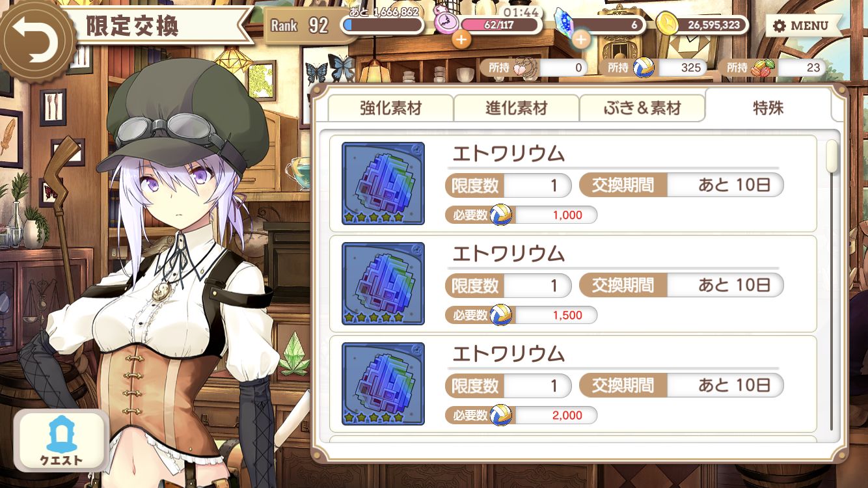
Task: Open the クエスト quest icon
Action: (x=61, y=441)
